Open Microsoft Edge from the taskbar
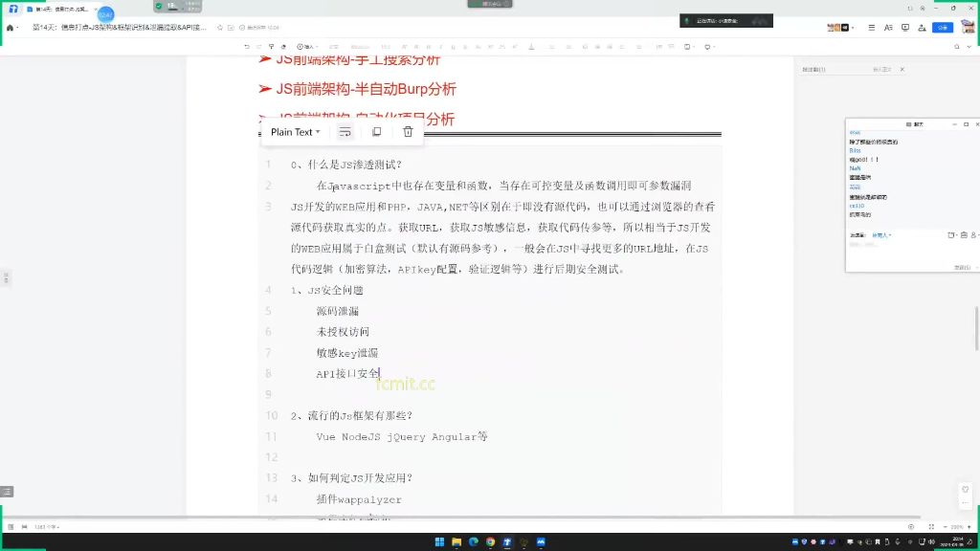Screen dimensions: 980x551 point(473,541)
